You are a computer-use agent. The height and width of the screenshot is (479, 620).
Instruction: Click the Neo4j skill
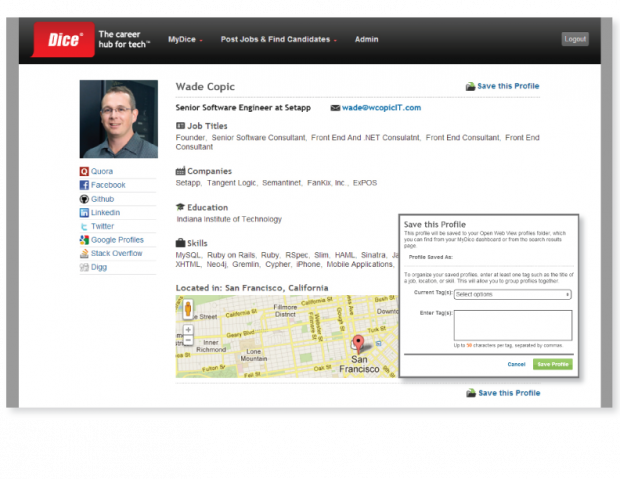tap(216, 264)
